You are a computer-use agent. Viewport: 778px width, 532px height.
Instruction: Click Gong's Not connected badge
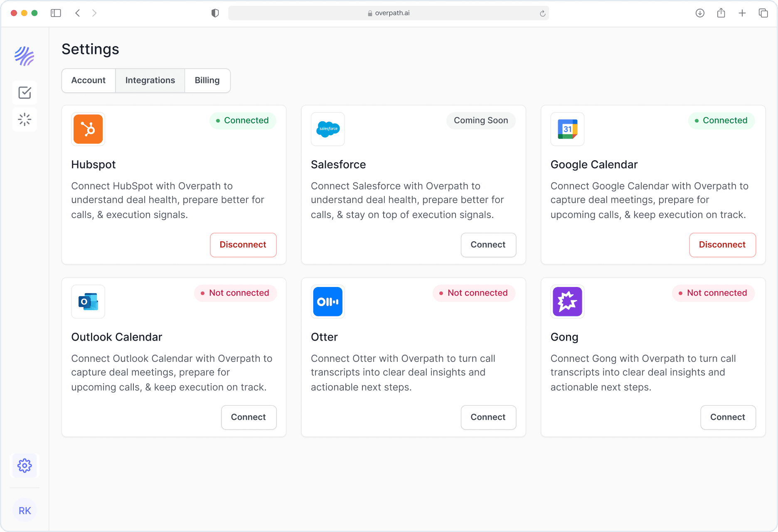[x=714, y=293]
